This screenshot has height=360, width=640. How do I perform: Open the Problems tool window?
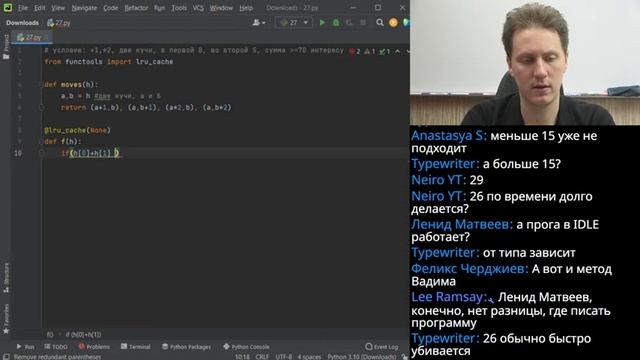94,347
